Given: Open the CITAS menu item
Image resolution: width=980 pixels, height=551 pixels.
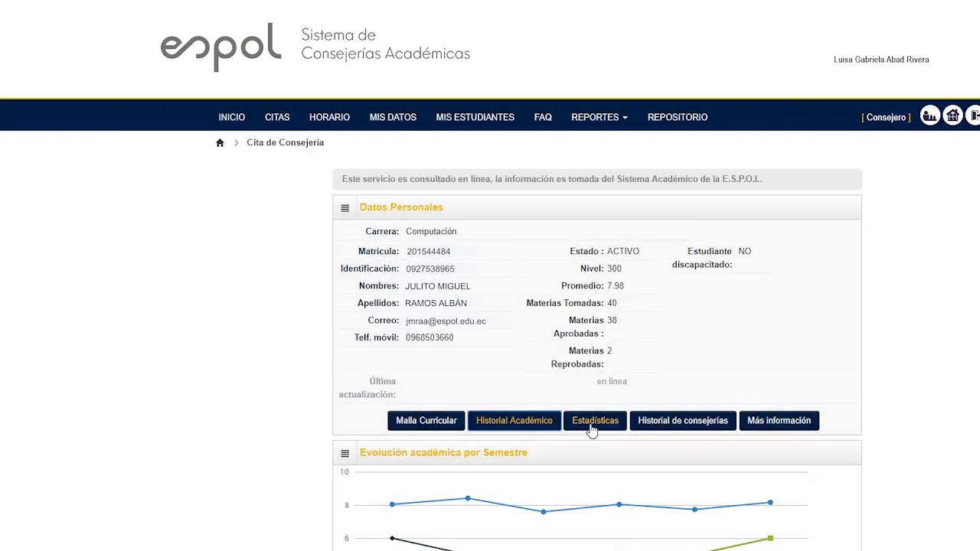Looking at the screenshot, I should pyautogui.click(x=277, y=117).
